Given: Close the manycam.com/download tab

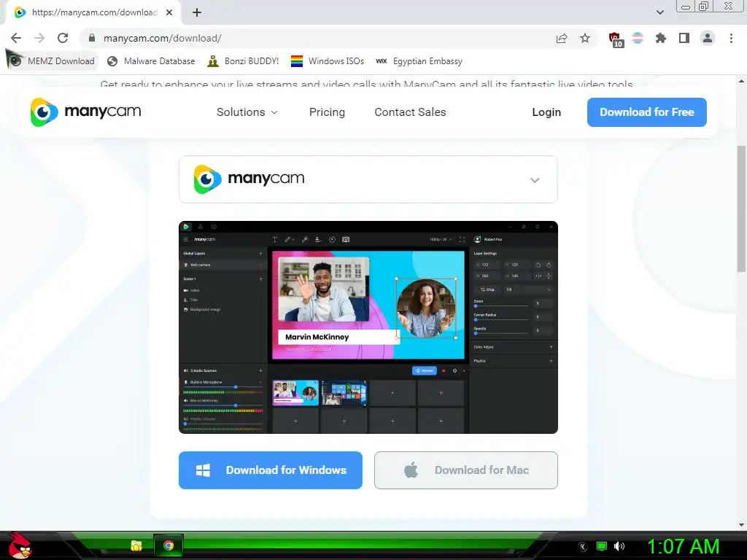Looking at the screenshot, I should (x=169, y=12).
